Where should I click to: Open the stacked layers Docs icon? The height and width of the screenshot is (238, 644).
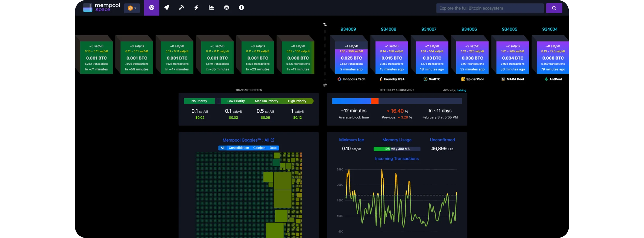click(226, 8)
